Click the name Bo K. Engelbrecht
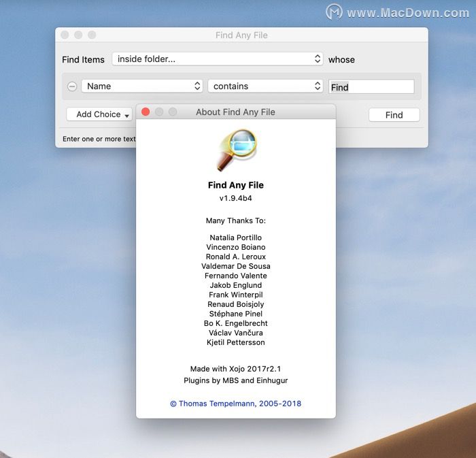This screenshot has height=458, width=476. coord(235,323)
